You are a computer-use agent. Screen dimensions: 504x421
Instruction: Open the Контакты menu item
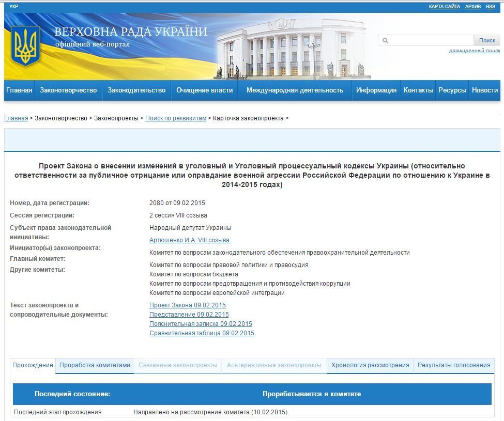(x=418, y=90)
